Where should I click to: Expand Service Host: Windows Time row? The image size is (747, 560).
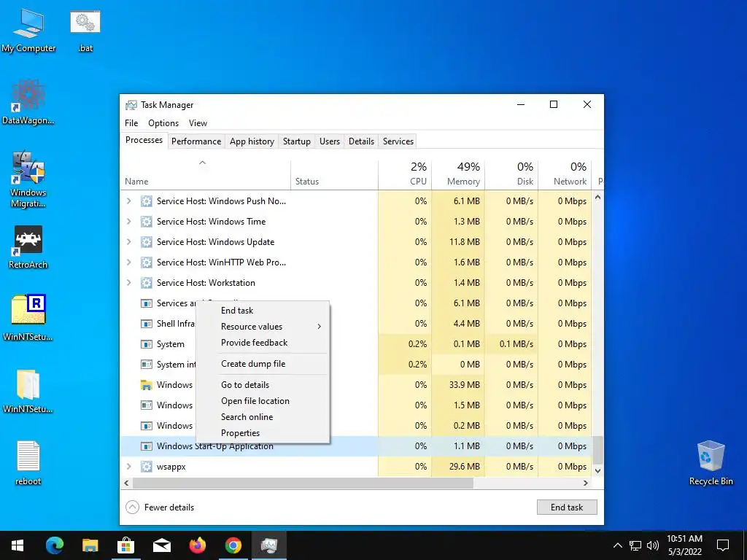click(128, 222)
